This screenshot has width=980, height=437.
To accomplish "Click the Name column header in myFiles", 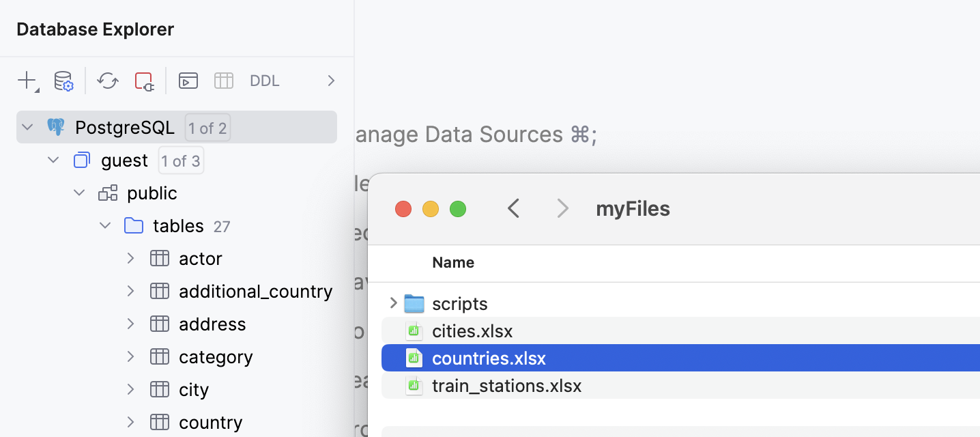I will point(453,262).
